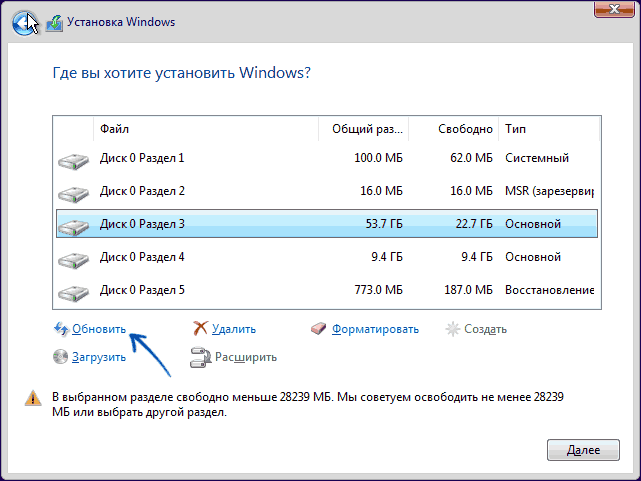
Task: Click the Общий раз... column header
Action: (363, 129)
